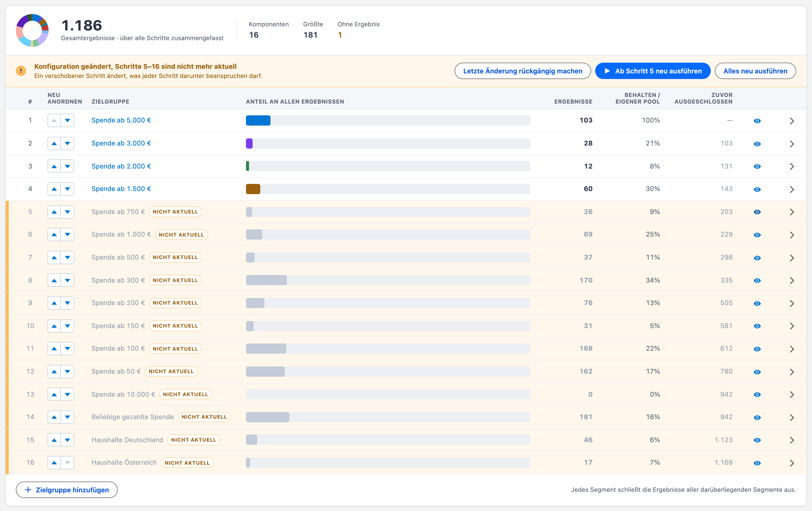Move 'Spende ab 200 €' step down
Viewport: 812px width, 511px height.
pos(67,303)
